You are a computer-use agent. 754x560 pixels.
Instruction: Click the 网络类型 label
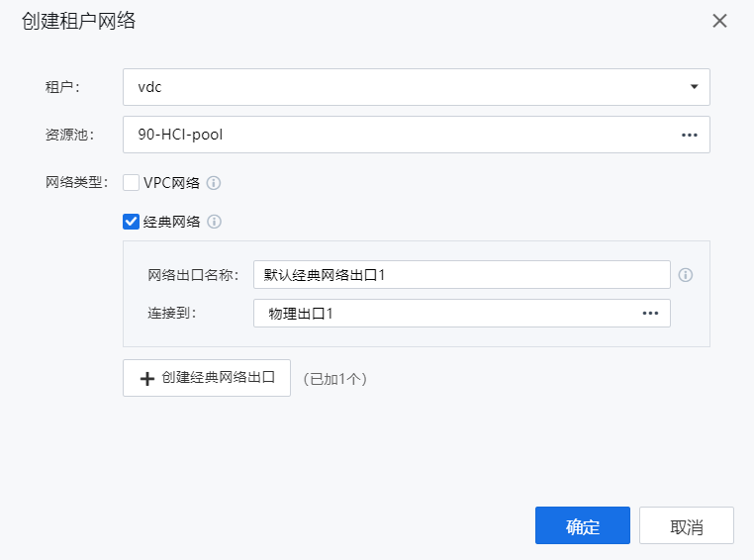[76, 183]
